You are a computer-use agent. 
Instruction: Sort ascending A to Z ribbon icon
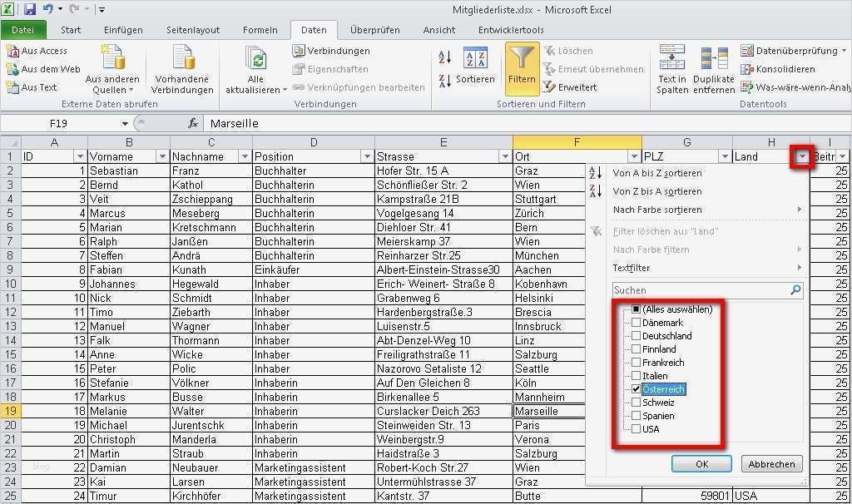(x=444, y=57)
